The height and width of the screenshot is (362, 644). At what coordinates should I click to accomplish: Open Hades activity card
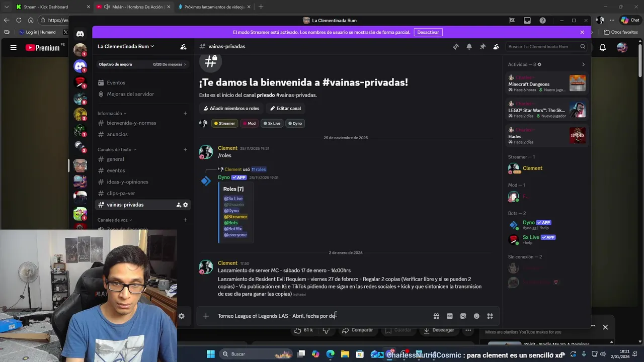point(546,136)
